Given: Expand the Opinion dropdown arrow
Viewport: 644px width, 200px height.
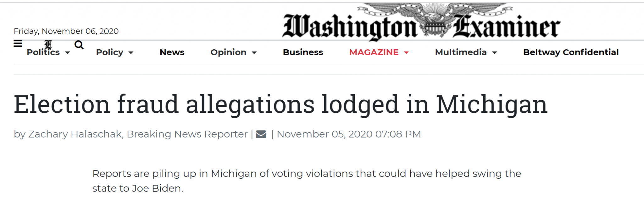Looking at the screenshot, I should tap(254, 53).
